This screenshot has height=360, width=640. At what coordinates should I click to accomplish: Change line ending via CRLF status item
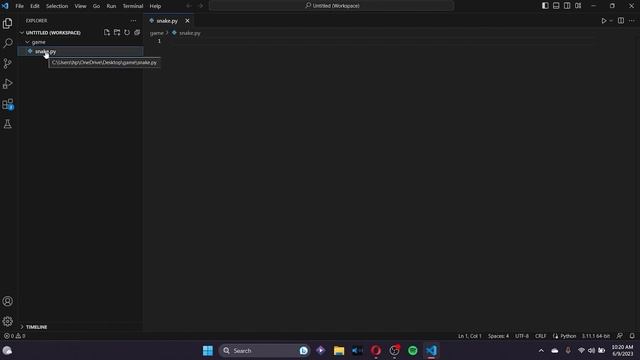pos(540,336)
